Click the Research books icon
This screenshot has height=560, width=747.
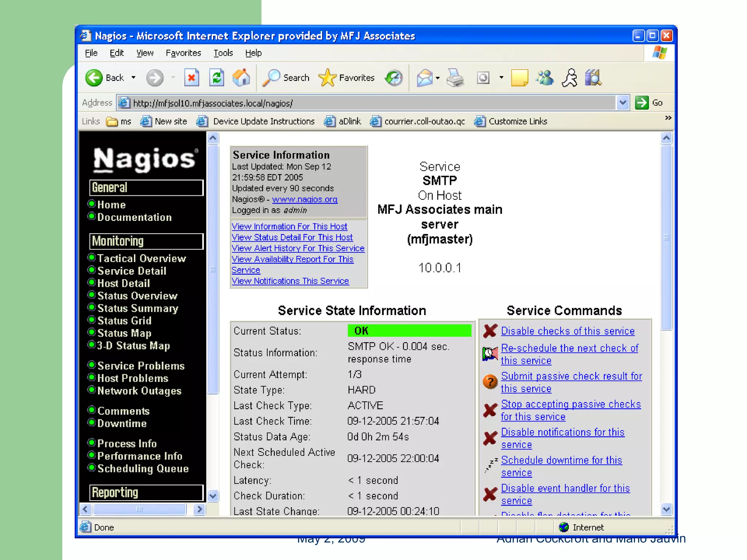coord(593,78)
